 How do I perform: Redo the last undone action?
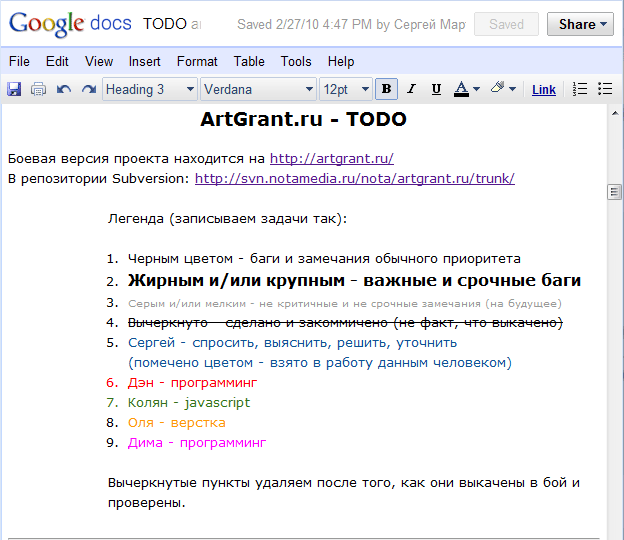[88, 89]
